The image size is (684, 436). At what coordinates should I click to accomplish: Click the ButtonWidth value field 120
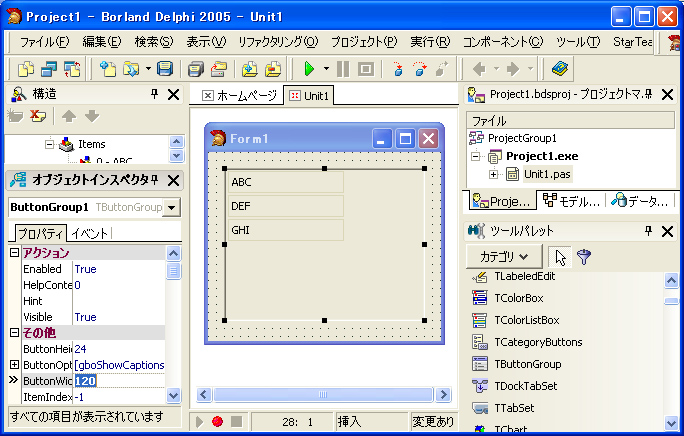pos(119,381)
